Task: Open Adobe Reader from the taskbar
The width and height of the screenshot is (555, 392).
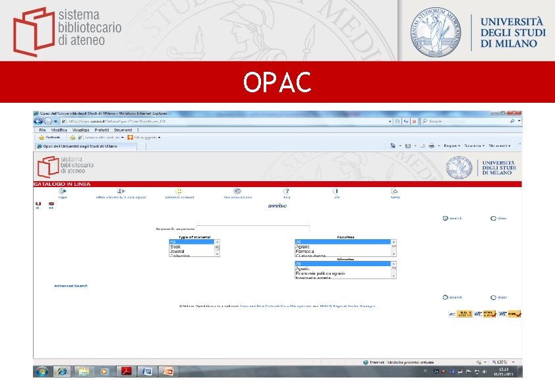Action: [x=126, y=372]
